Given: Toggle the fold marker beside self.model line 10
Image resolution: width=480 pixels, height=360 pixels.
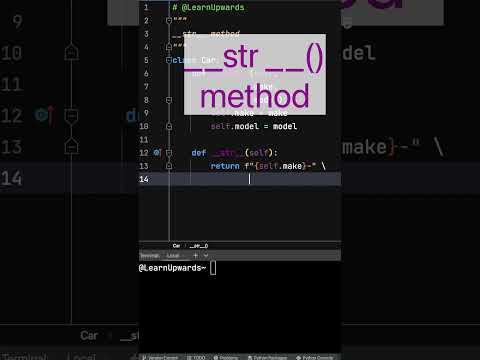Looking at the screenshot, I should click(169, 126).
